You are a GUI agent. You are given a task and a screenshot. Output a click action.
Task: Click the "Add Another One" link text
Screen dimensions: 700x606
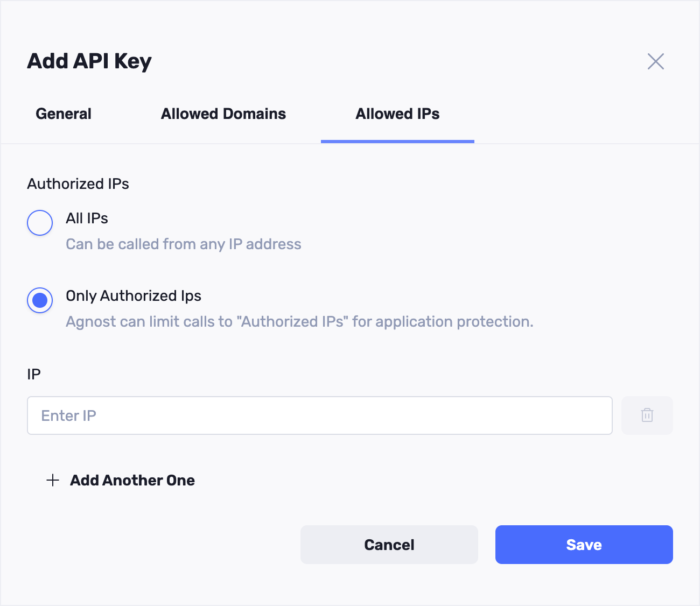click(x=132, y=480)
